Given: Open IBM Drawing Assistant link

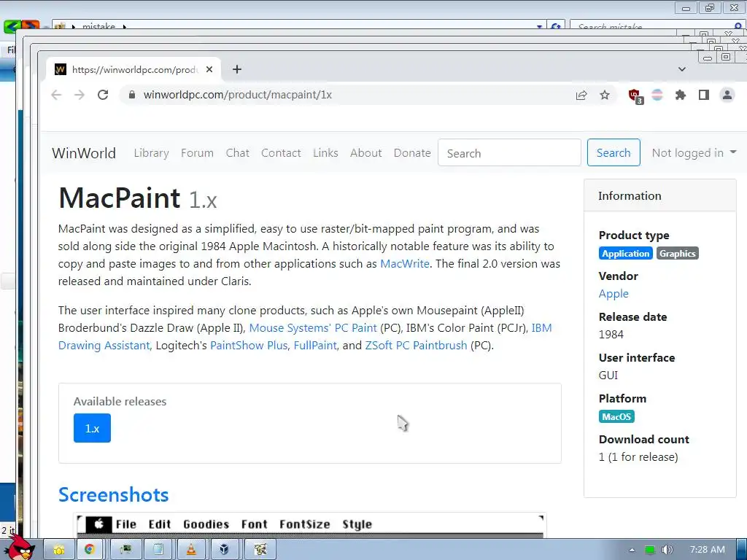Looking at the screenshot, I should pyautogui.click(x=104, y=345).
